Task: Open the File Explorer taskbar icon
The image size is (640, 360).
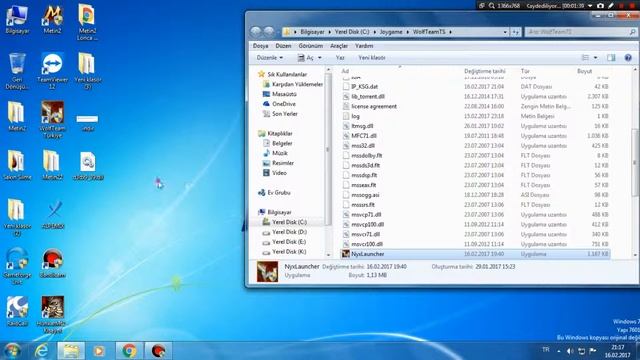Action: pos(71,351)
